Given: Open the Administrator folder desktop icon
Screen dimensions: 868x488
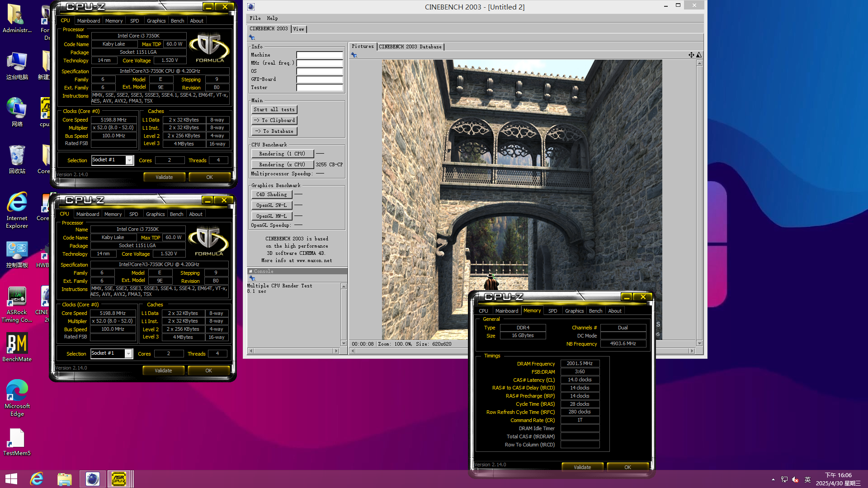Looking at the screenshot, I should pyautogui.click(x=17, y=19).
